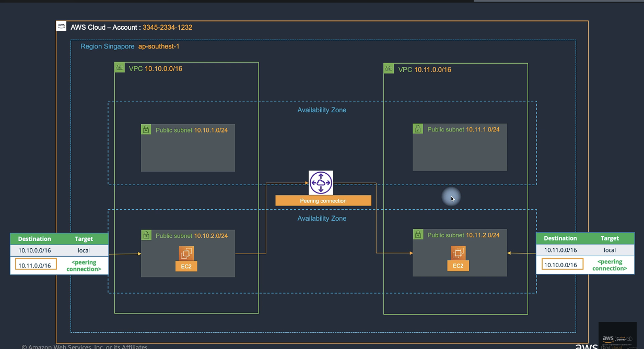Click lock icon of subnet 10.11.2.0/24
This screenshot has width=644, height=349.
(x=418, y=235)
